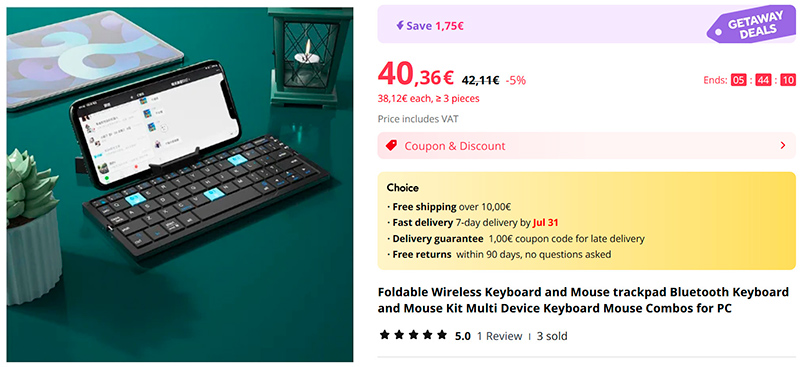
Task: Click the red coupon tag icon
Action: (391, 145)
